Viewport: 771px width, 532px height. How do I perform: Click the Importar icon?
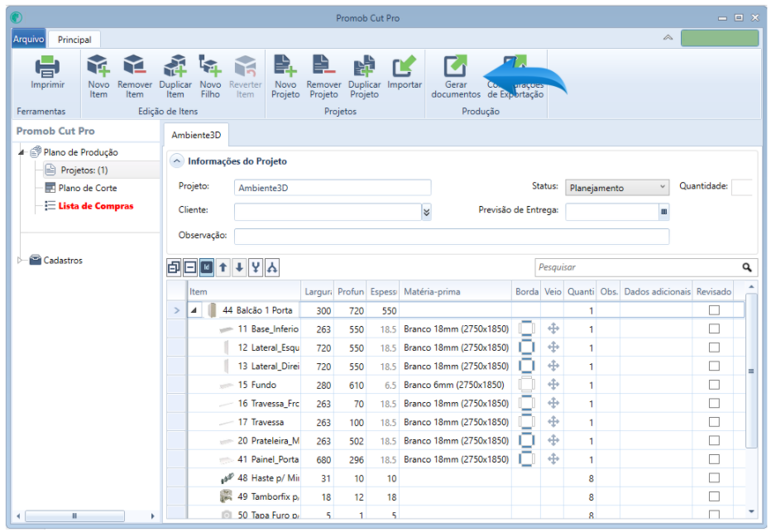pyautogui.click(x=405, y=66)
